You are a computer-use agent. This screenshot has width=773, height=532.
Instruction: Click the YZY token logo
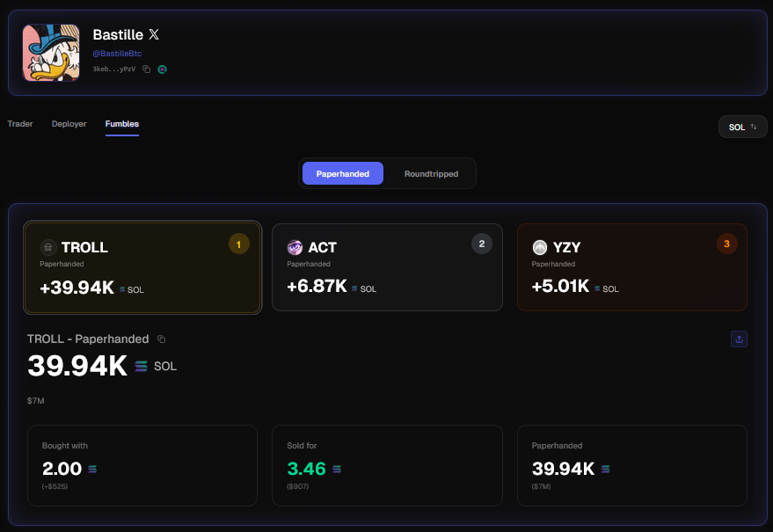540,247
